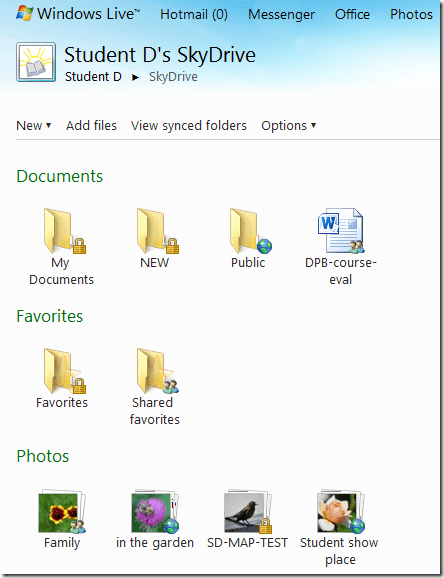Click the in the garden label
This screenshot has width=444, height=578.
[155, 543]
